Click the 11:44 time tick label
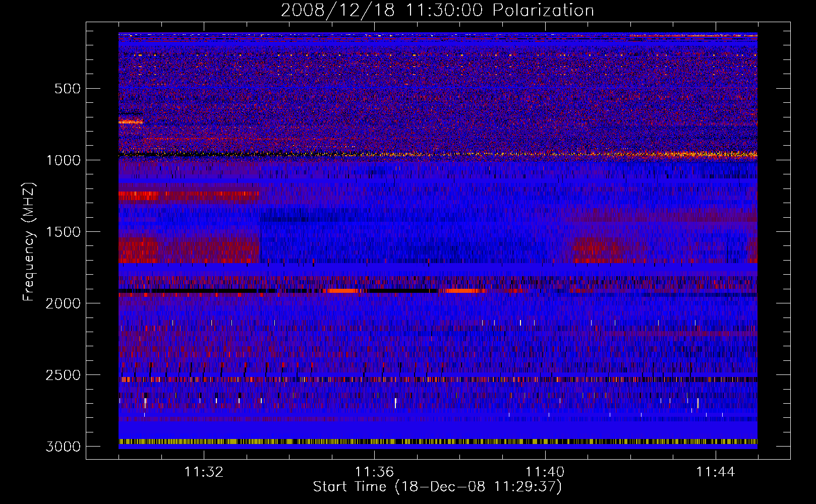This screenshot has width=816, height=504. 716,472
